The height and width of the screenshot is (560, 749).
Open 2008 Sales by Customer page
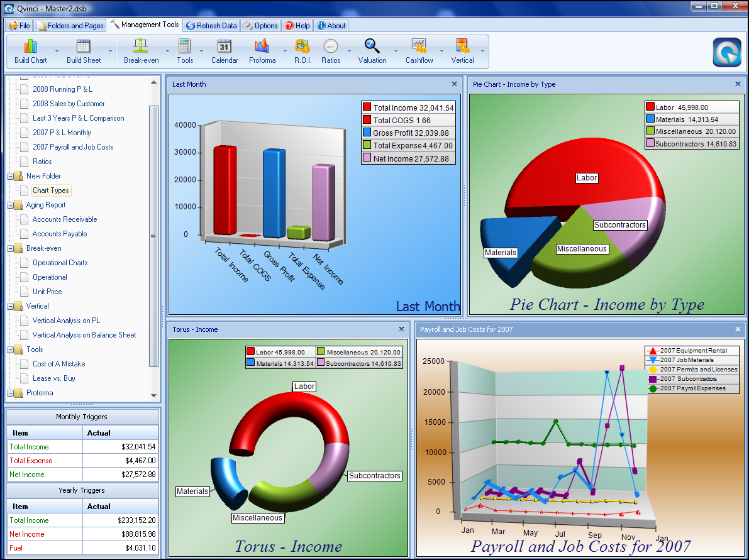pyautogui.click(x=69, y=104)
